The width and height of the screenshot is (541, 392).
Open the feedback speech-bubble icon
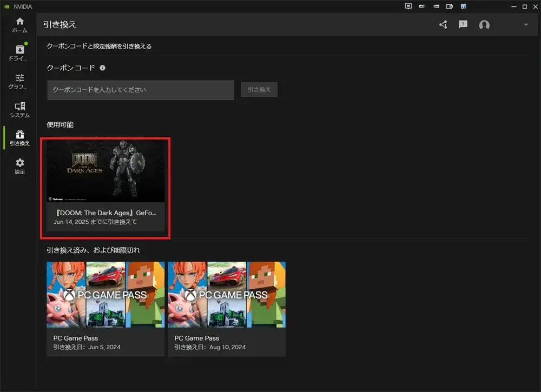pyautogui.click(x=463, y=24)
